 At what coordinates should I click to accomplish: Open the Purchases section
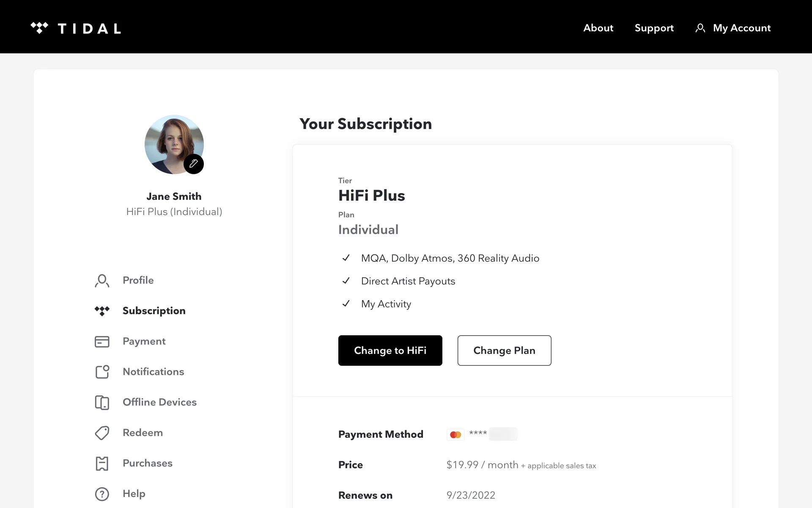point(148,463)
